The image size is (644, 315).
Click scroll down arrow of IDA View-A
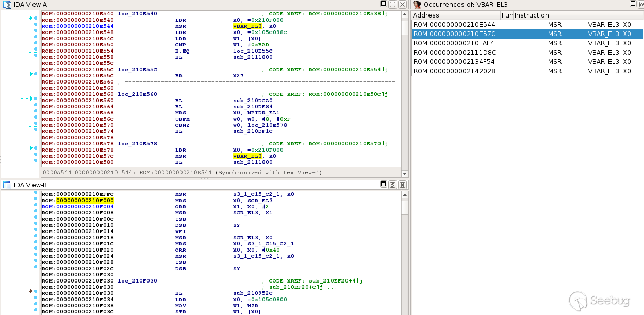(x=405, y=174)
